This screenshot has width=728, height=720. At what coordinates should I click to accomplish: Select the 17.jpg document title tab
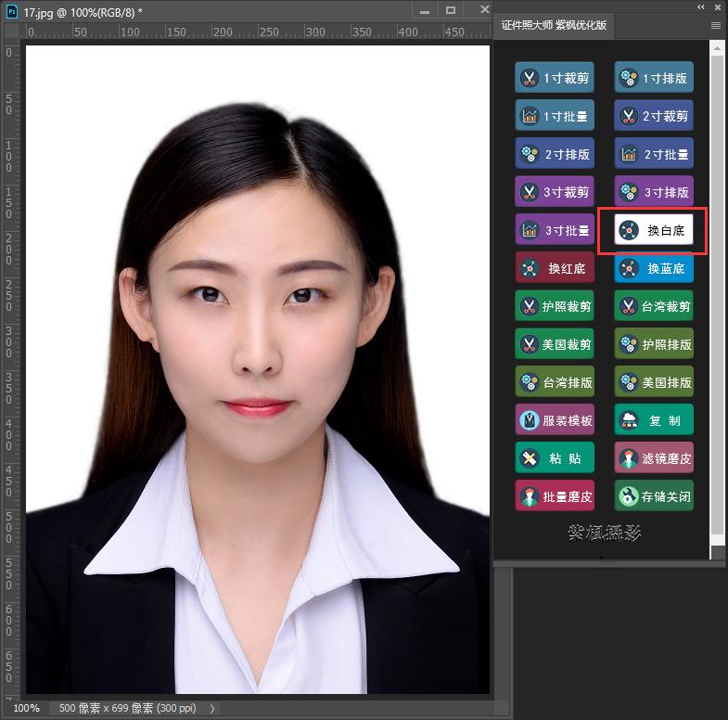coord(83,12)
